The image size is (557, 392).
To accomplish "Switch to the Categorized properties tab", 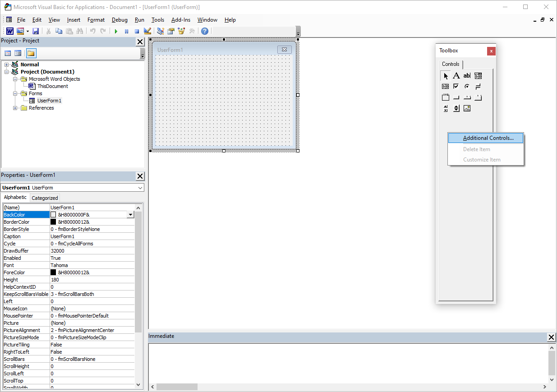I will tap(45, 198).
